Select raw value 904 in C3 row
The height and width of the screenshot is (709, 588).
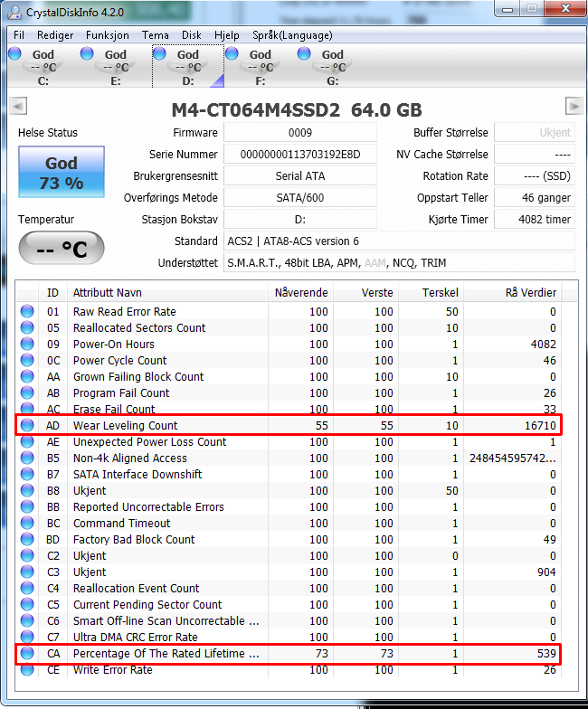[x=546, y=572]
